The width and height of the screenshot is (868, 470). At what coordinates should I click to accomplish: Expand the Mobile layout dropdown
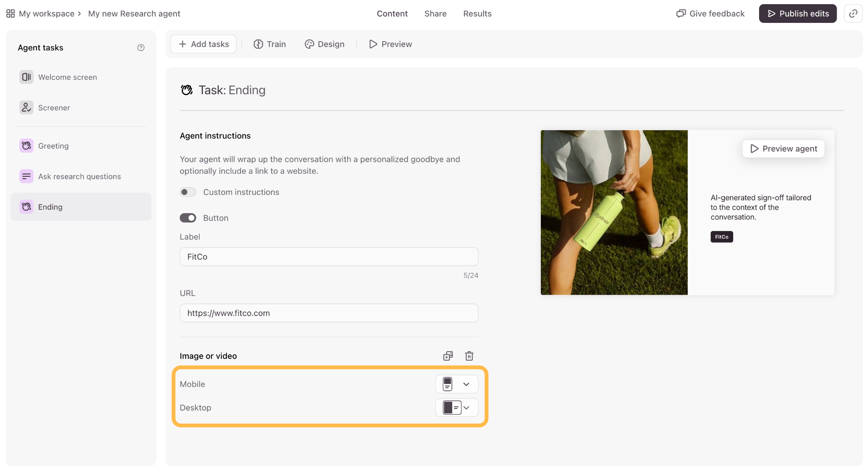pos(457,384)
